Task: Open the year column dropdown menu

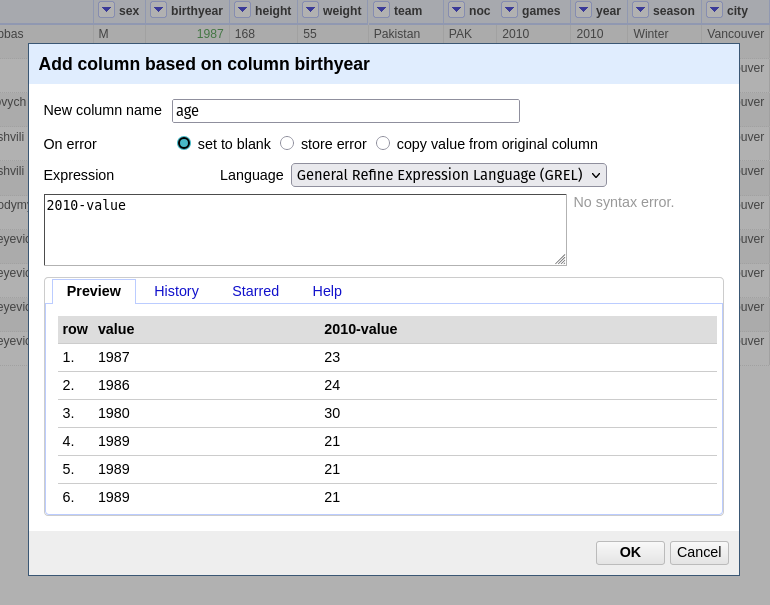Action: [x=583, y=10]
